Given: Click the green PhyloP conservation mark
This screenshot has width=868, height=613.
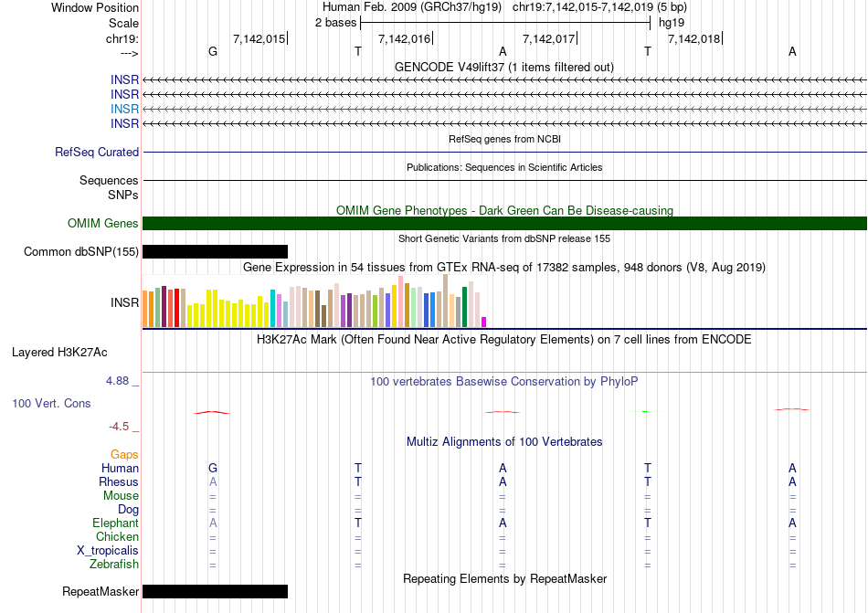Looking at the screenshot, I should 645,412.
